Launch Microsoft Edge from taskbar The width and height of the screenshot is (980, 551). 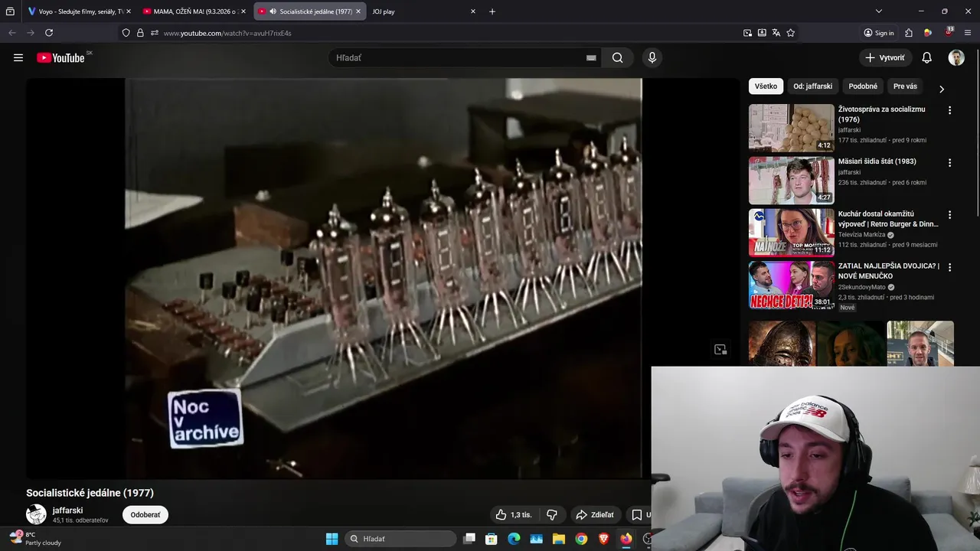coord(514,539)
